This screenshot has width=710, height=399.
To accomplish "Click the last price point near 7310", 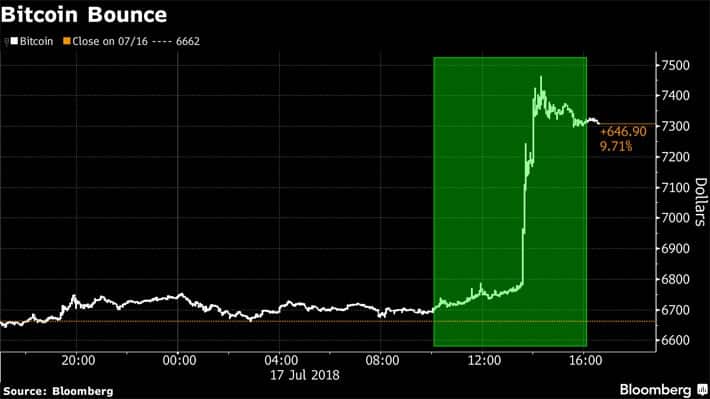I will click(x=599, y=123).
